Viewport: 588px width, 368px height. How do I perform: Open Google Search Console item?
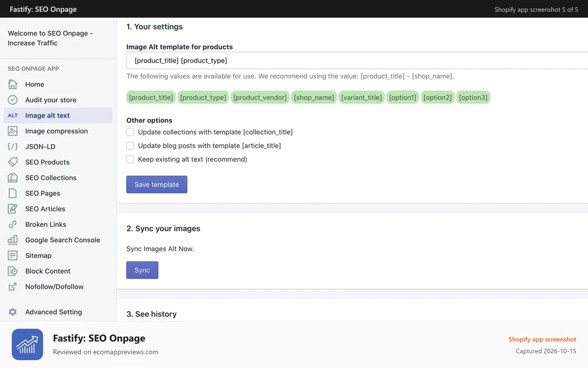tap(58, 240)
